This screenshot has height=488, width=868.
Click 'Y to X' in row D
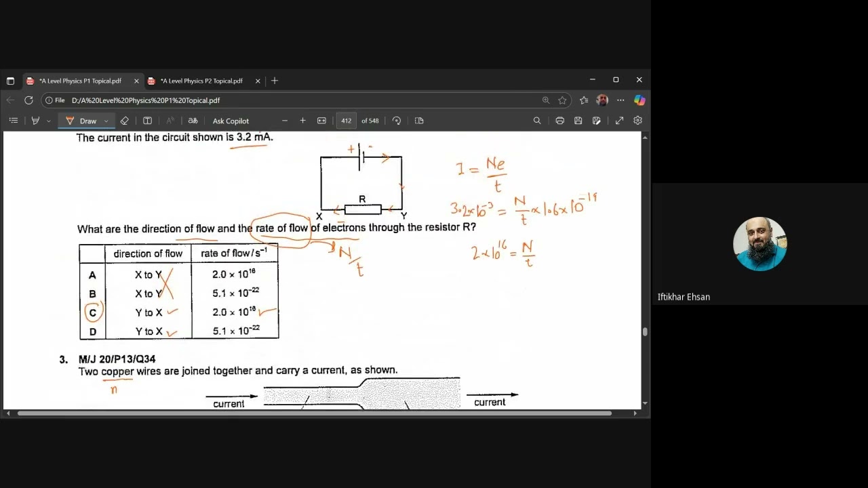[x=149, y=331]
